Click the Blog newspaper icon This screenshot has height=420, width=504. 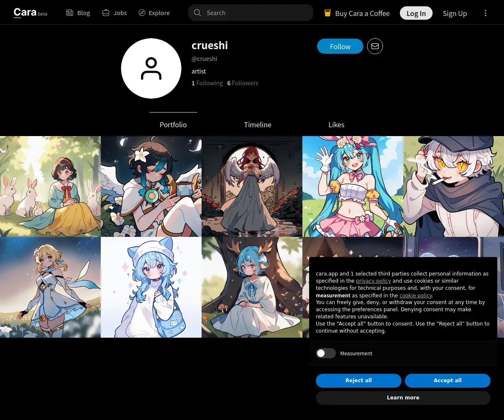point(70,13)
